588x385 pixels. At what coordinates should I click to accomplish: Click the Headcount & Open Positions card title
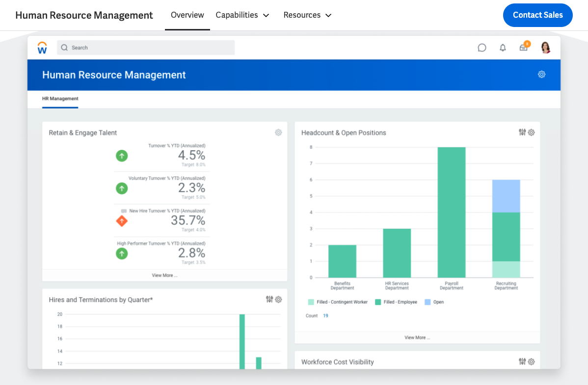[344, 133]
